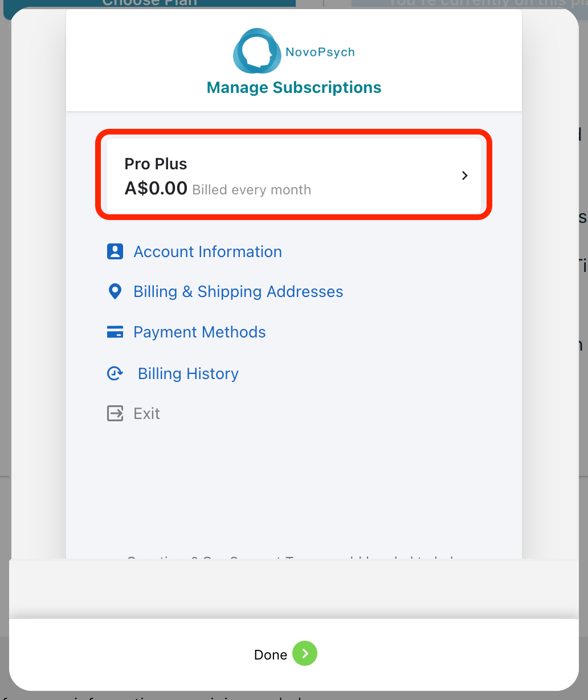Click the Manage Subscriptions heading

coord(294,87)
